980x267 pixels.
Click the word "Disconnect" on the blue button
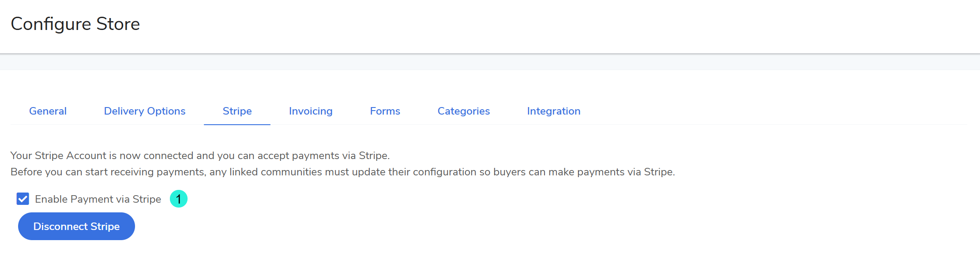pos(60,226)
